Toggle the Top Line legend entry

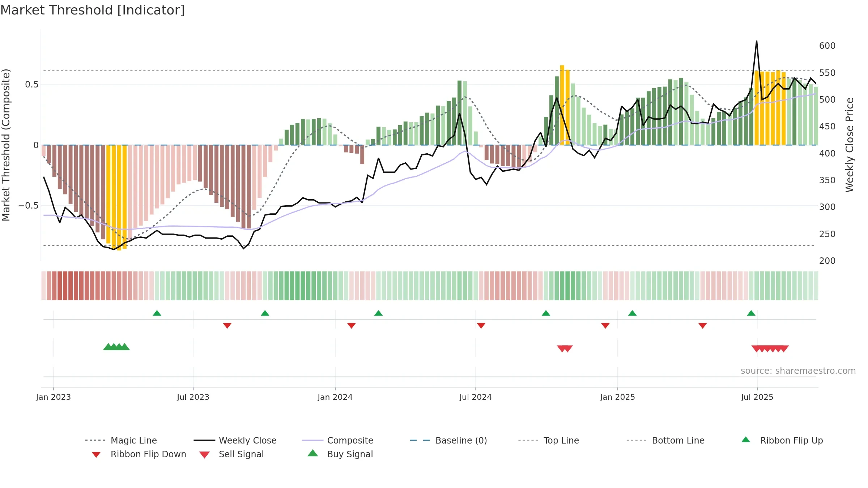(548, 440)
